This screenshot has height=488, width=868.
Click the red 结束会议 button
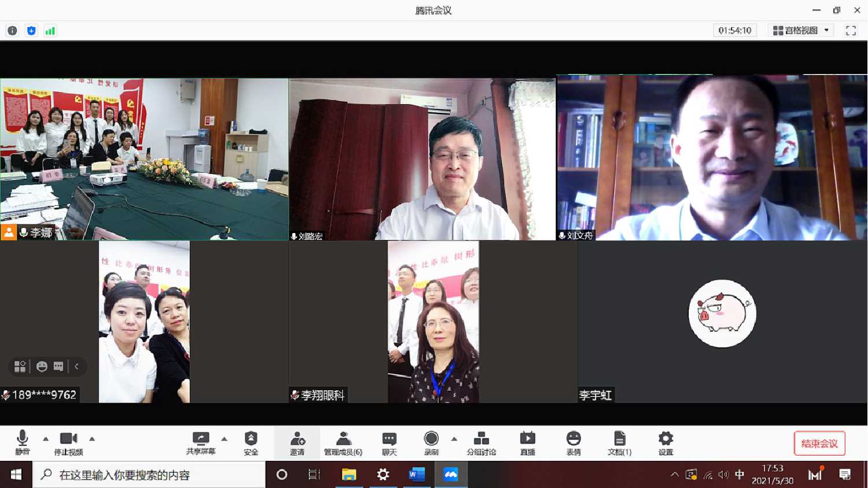point(819,443)
